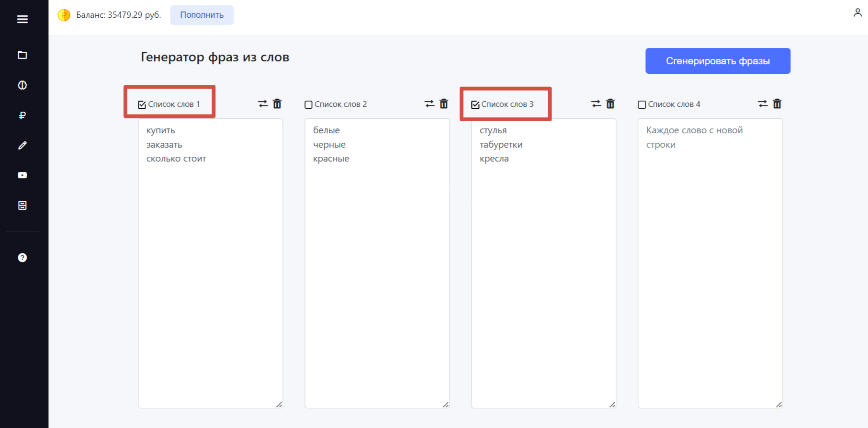This screenshot has height=428, width=868.
Task: Check the Список слов 4 checkbox
Action: pos(642,104)
